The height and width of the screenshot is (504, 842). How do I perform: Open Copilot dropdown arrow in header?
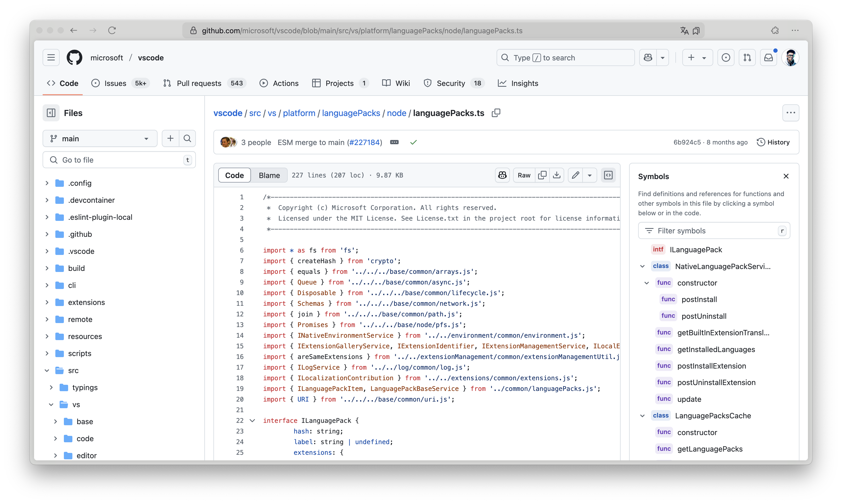[x=663, y=58]
